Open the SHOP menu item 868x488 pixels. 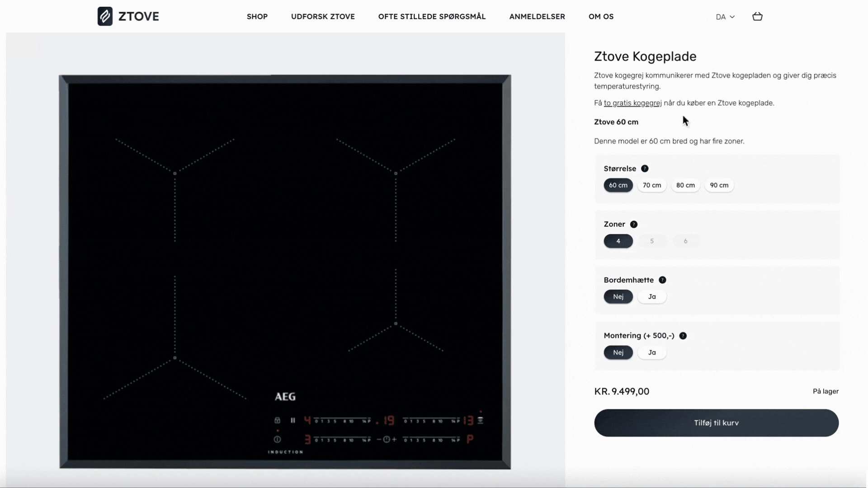point(257,17)
